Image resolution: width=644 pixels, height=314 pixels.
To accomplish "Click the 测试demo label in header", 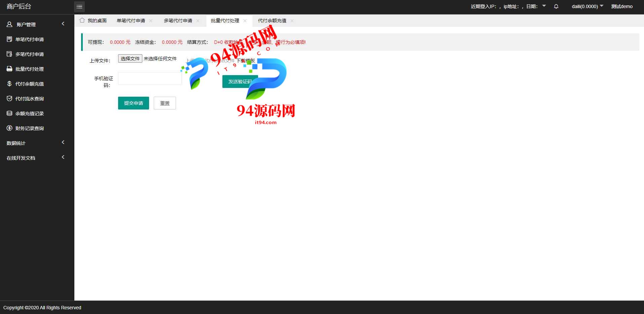I will 622,6.
